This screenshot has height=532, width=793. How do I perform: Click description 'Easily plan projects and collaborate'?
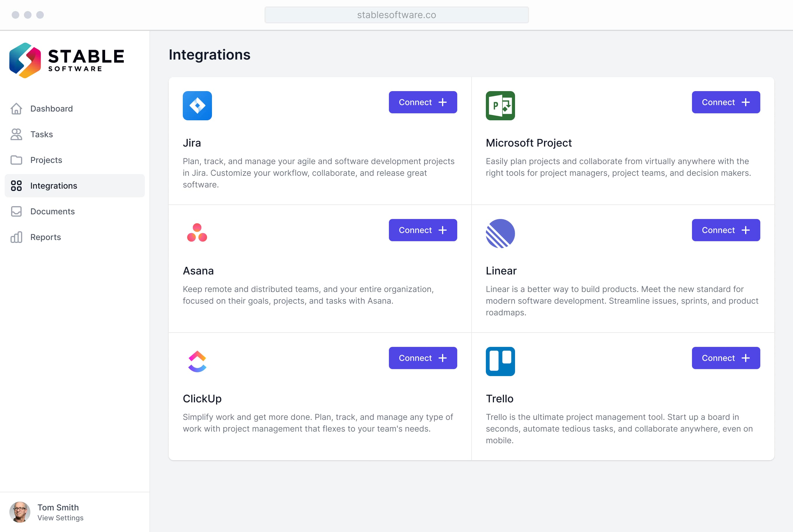[x=618, y=167]
